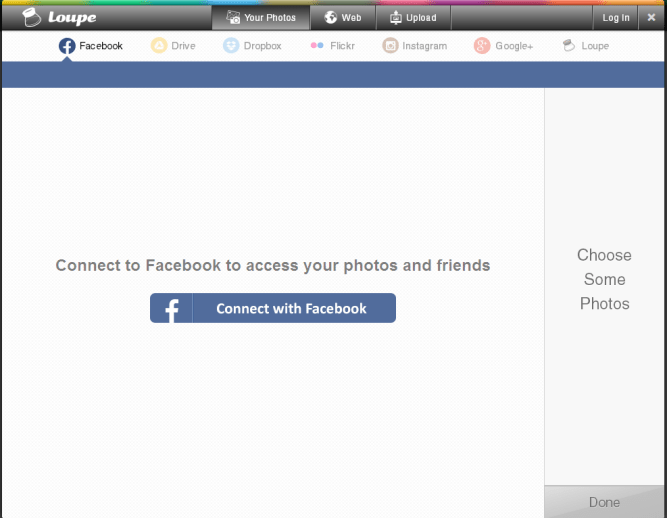
Task: Click the Facebook f logo on connect button
Action: [x=171, y=309]
